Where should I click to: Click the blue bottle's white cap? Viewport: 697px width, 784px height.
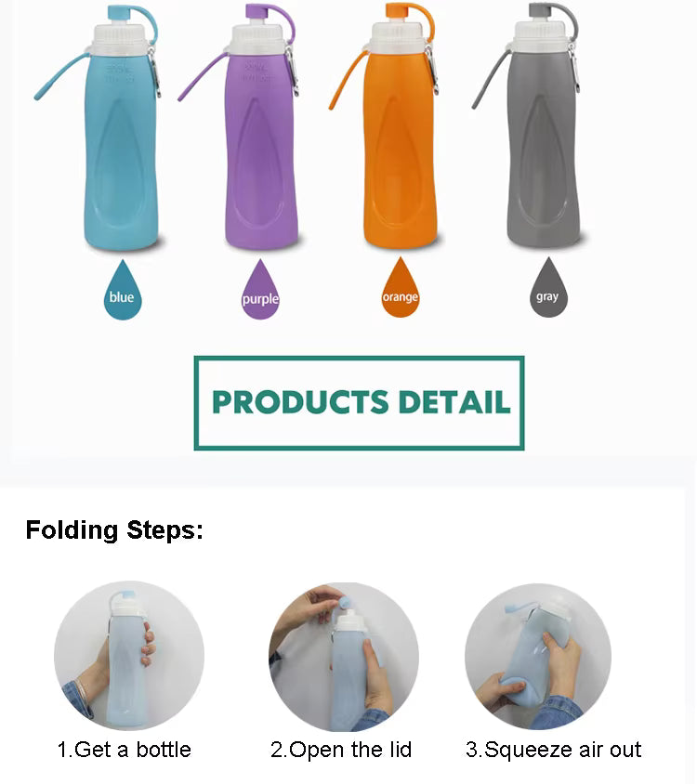coord(121,38)
